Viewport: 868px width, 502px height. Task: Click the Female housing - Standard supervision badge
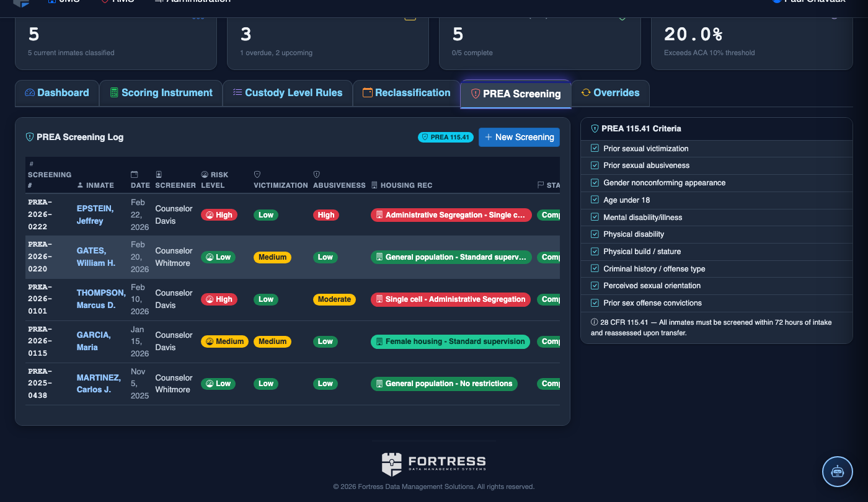[x=450, y=341]
